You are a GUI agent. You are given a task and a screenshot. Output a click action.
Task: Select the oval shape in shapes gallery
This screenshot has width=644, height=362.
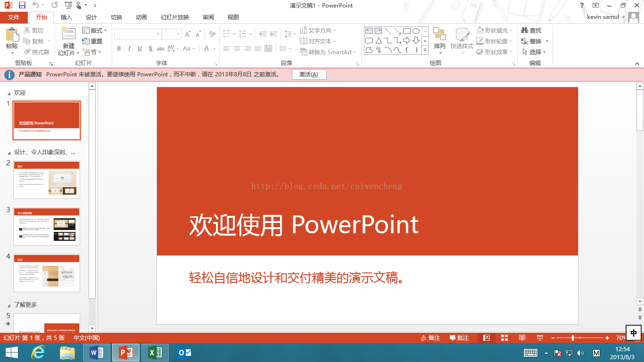click(416, 31)
